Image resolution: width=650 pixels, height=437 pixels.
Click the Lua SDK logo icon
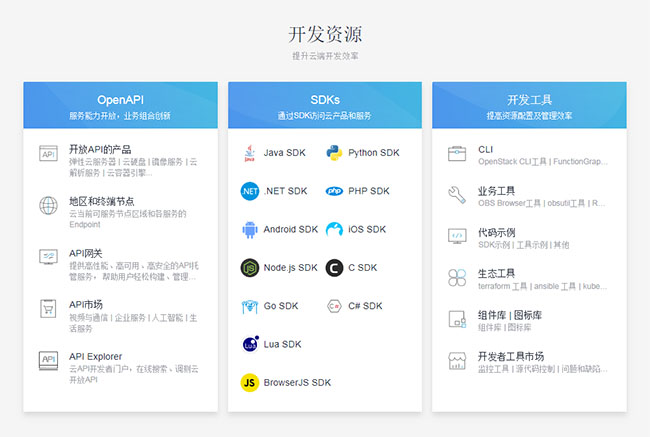pos(249,344)
